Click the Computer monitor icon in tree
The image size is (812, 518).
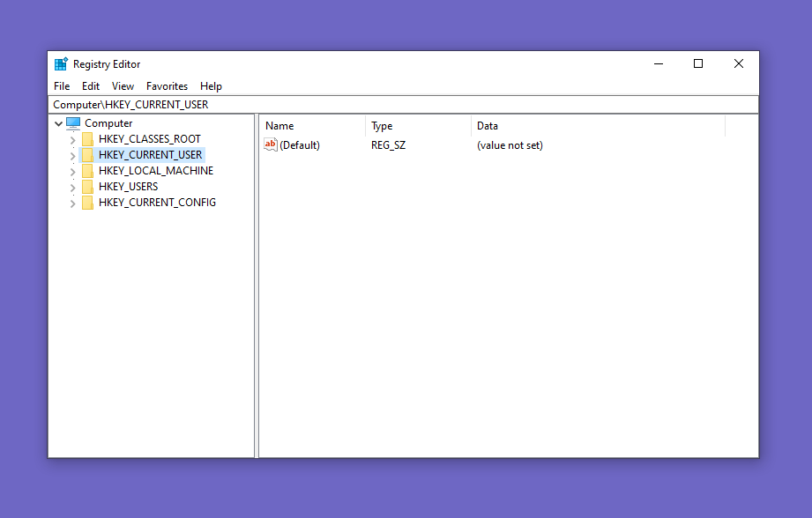coord(73,123)
